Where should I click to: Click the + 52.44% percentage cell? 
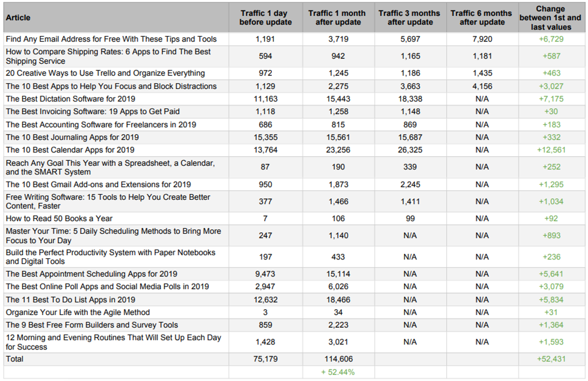pos(338,372)
